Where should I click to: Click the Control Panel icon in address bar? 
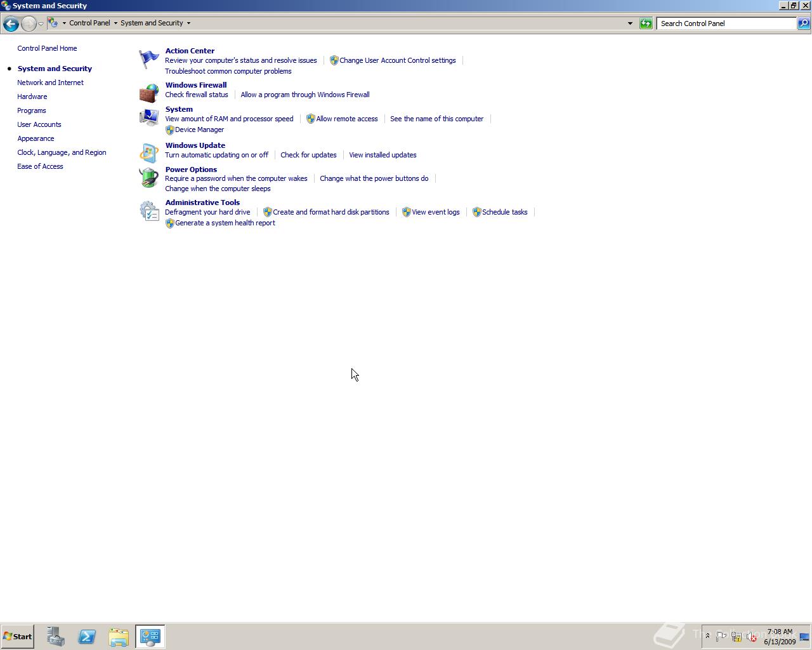click(x=53, y=23)
